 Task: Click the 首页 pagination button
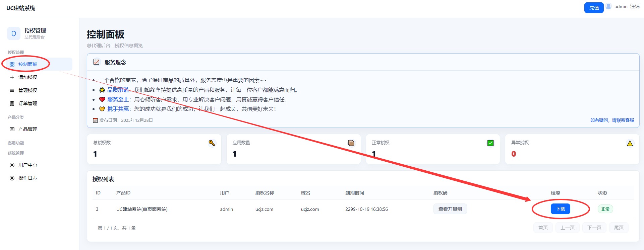click(x=543, y=228)
